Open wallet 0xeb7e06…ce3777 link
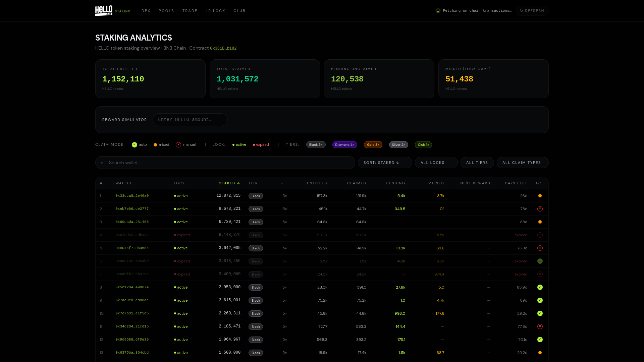The width and height of the screenshot is (644, 362). click(x=132, y=209)
